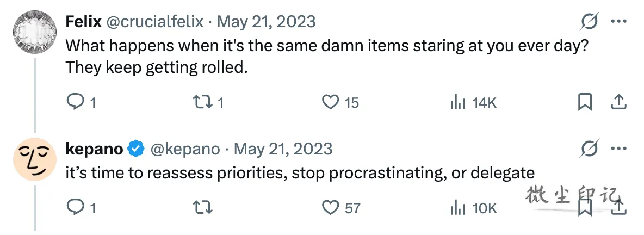This screenshot has height=235, width=644.
Task: Share Felix's tweet
Action: click(x=618, y=102)
